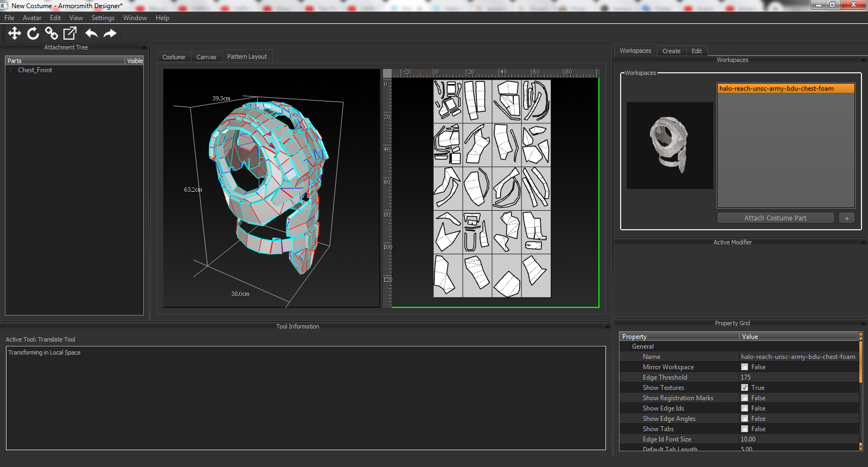This screenshot has height=467, width=868.
Task: Uncheck the Show Textures checkbox
Action: pos(744,388)
